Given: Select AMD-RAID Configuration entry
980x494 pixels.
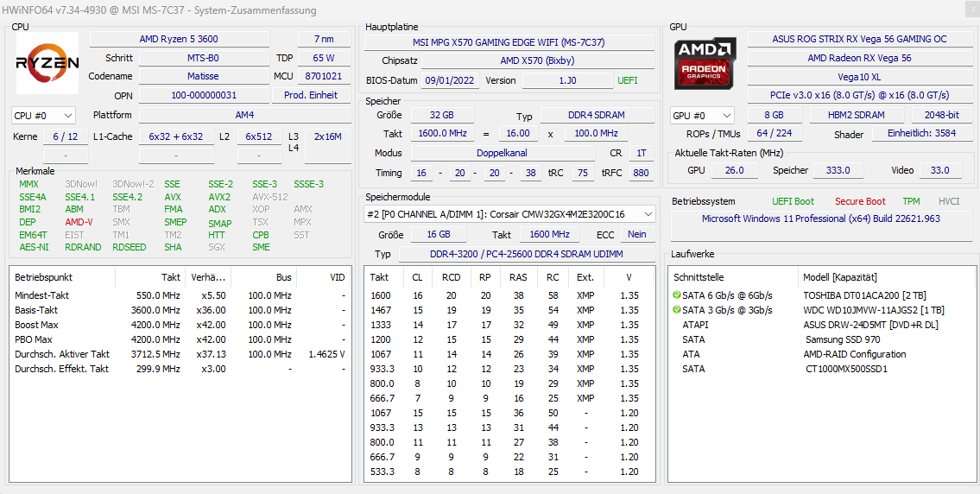Looking at the screenshot, I should pos(820,354).
